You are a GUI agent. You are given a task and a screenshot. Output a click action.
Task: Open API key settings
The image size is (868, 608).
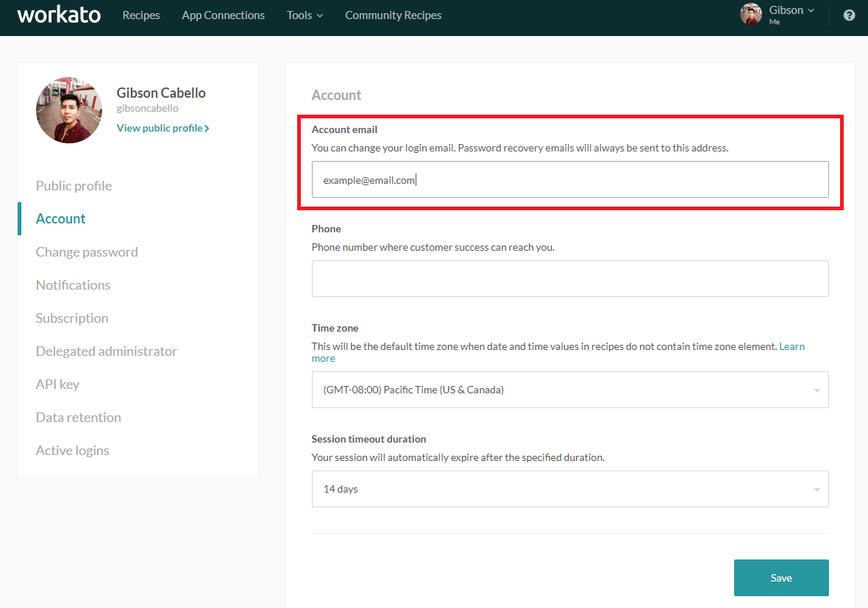tap(57, 385)
